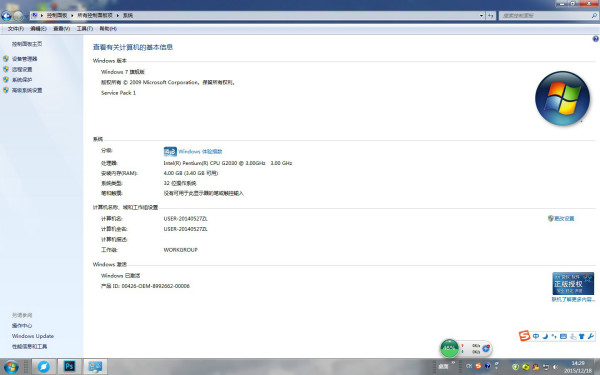The height and width of the screenshot is (375, 600).
Task: Toggle Sogou full/half-width moon icon
Action: [x=545, y=336]
